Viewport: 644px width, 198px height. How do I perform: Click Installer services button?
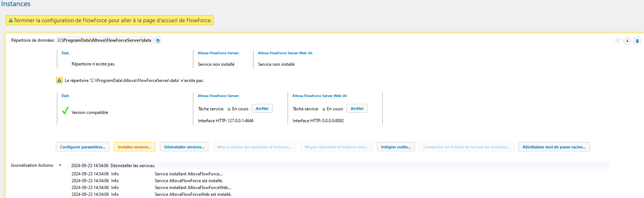135,147
